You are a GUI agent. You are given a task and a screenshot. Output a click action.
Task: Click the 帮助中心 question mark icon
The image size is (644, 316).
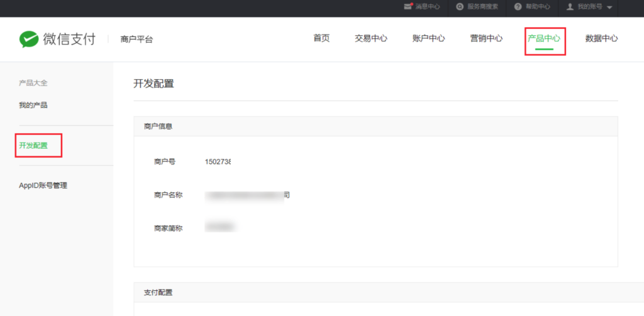pyautogui.click(x=518, y=7)
